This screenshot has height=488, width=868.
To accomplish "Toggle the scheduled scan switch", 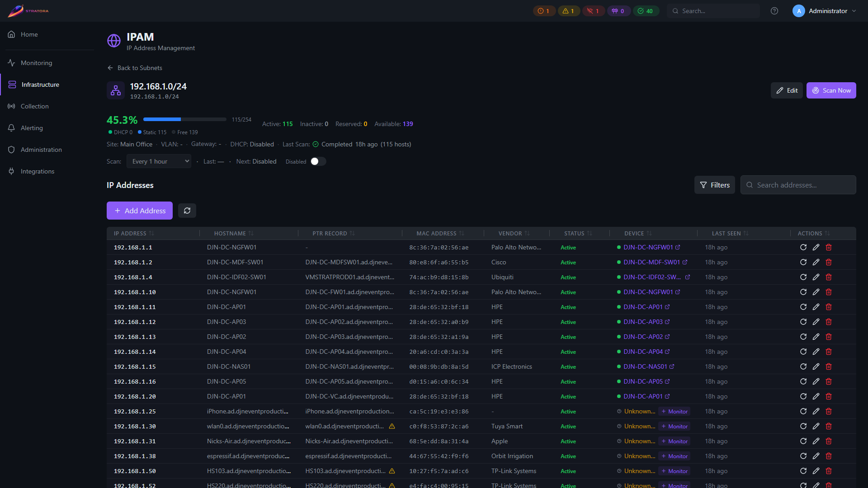I will click(318, 161).
